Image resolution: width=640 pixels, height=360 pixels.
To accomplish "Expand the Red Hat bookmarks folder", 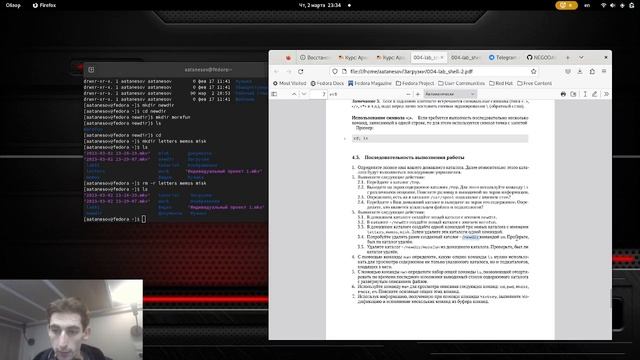I will click(x=500, y=83).
